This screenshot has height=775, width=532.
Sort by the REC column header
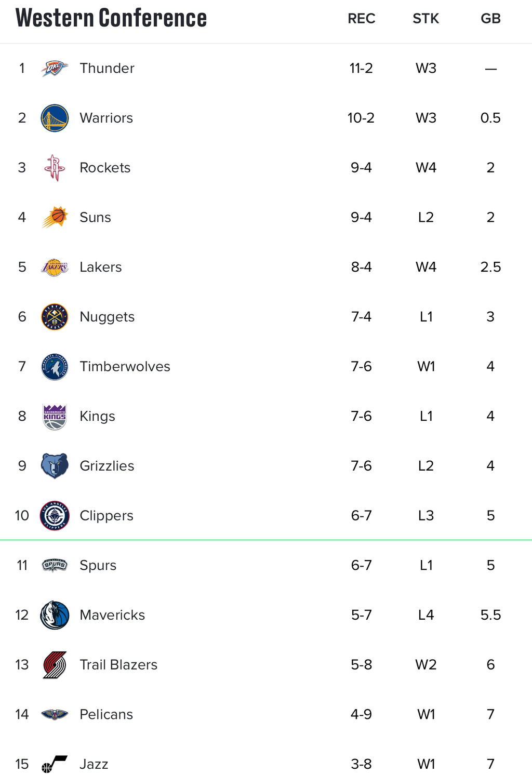362,19
